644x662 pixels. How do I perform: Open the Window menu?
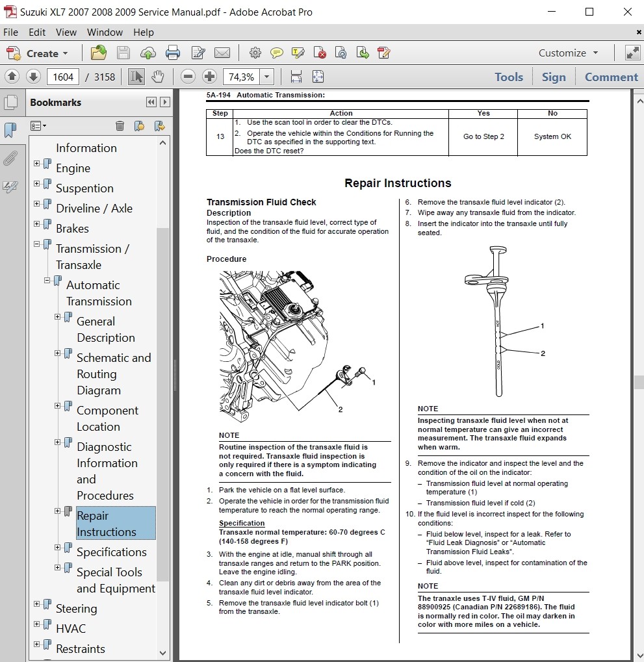pos(105,32)
